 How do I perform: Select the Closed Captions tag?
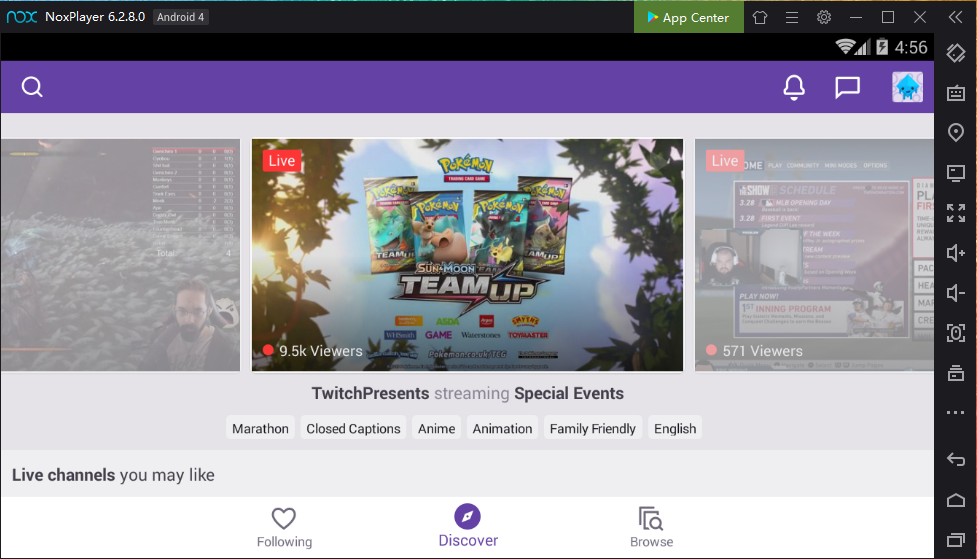click(353, 429)
